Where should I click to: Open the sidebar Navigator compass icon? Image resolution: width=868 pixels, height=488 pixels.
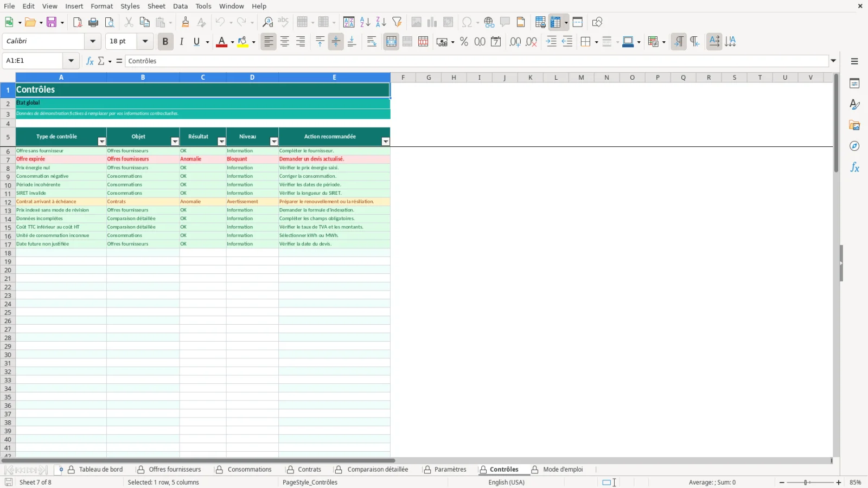pyautogui.click(x=854, y=146)
